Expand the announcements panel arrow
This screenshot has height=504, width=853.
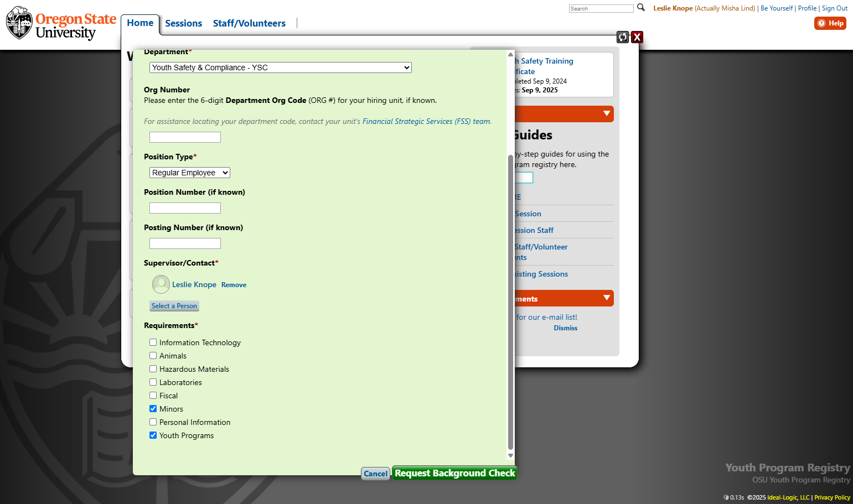tap(607, 298)
